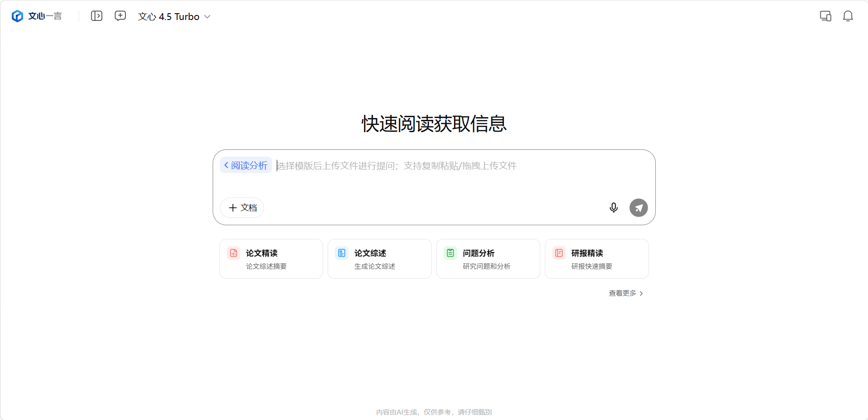The height and width of the screenshot is (420, 868).
Task: Select the 问题分析 template card
Action: click(489, 259)
